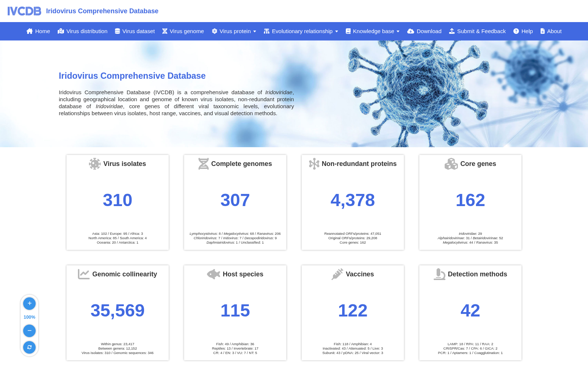Click the blue banner heading Iridovirus Comprehensive Database

(132, 76)
